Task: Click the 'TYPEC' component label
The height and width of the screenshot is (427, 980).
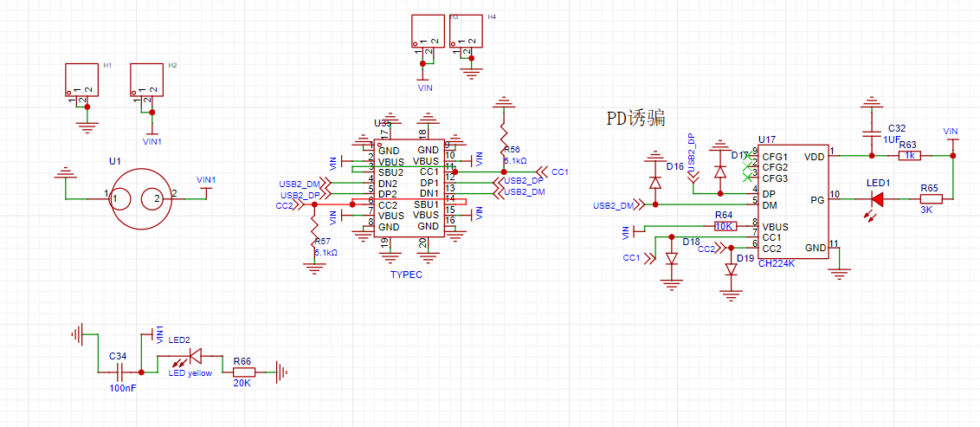Action: tap(406, 275)
